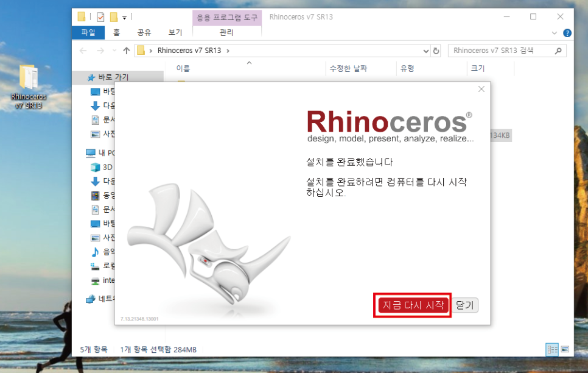The height and width of the screenshot is (373, 588).
Task: Click the 닫기 close button in installer
Action: click(465, 305)
